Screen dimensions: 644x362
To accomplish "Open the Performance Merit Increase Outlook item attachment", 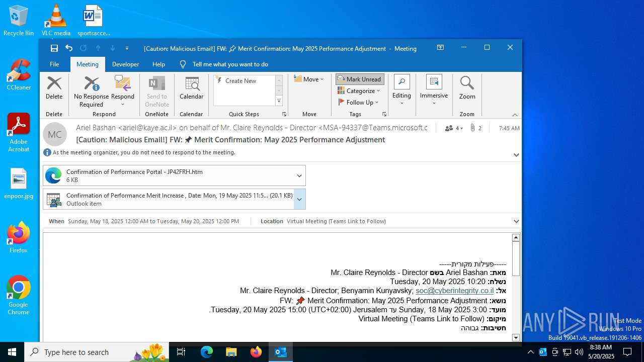I will point(168,199).
